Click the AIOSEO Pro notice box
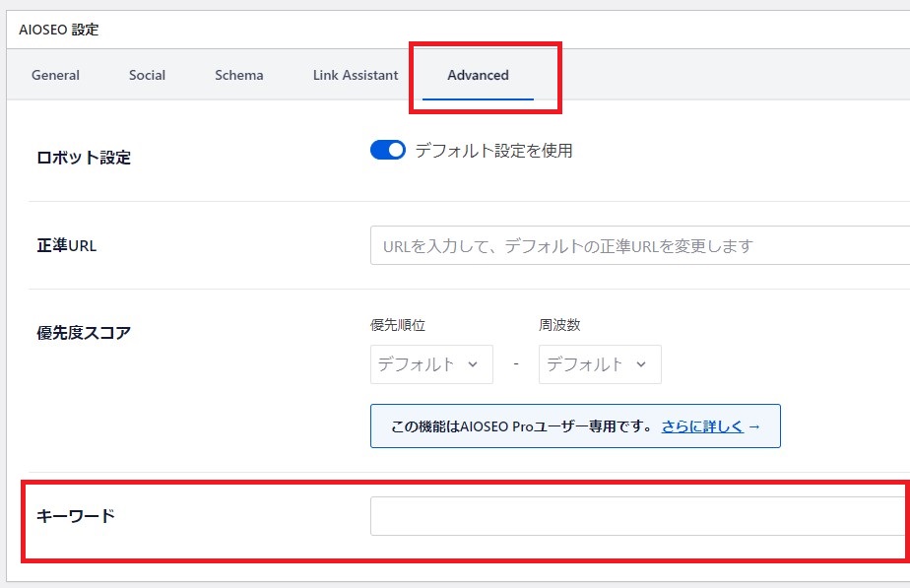Screen dimensions: 910x588 575,425
